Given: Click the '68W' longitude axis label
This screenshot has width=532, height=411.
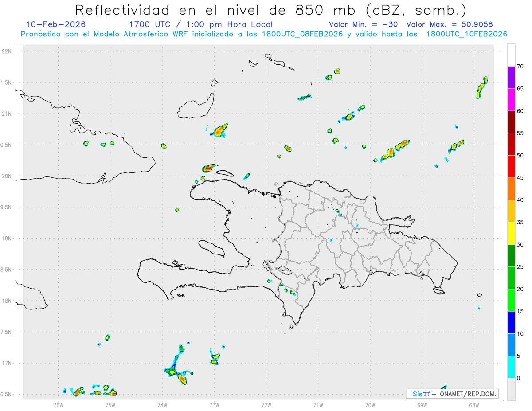Looking at the screenshot, I should point(474,405).
